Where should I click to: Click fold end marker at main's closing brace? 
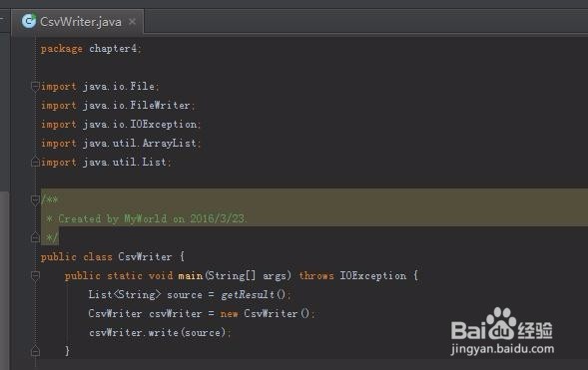coord(35,351)
